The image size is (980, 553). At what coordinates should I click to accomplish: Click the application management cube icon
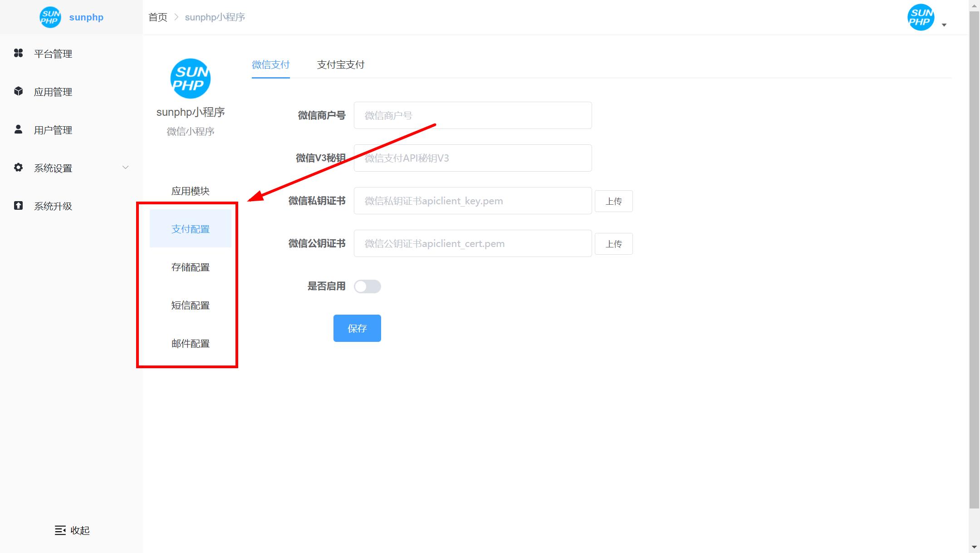[18, 91]
